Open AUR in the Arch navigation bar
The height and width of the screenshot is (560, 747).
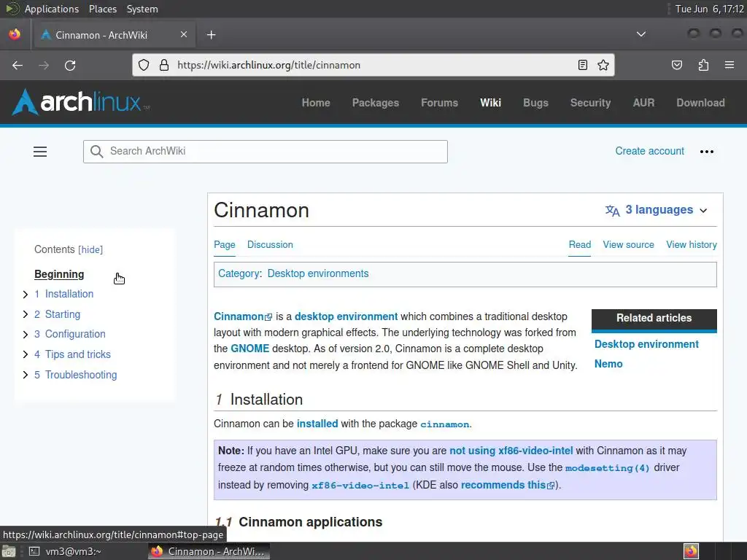pos(643,103)
